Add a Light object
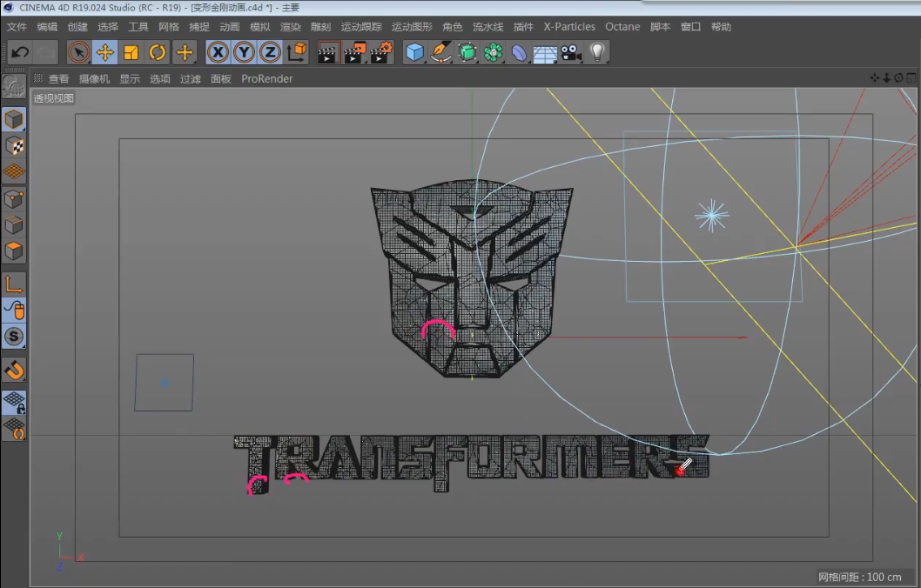Screen dimensions: 921x588 click(x=597, y=52)
